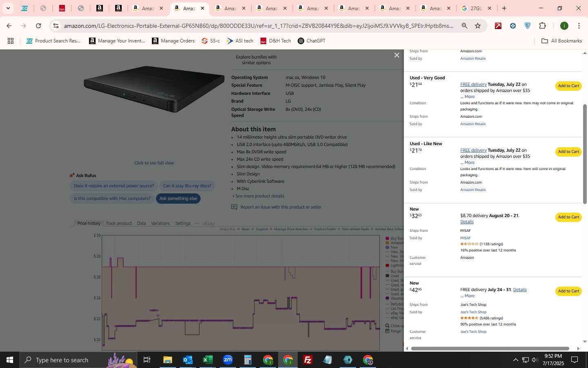The width and height of the screenshot is (588, 368).
Task: Reload the Amazon page
Action: [x=38, y=26]
